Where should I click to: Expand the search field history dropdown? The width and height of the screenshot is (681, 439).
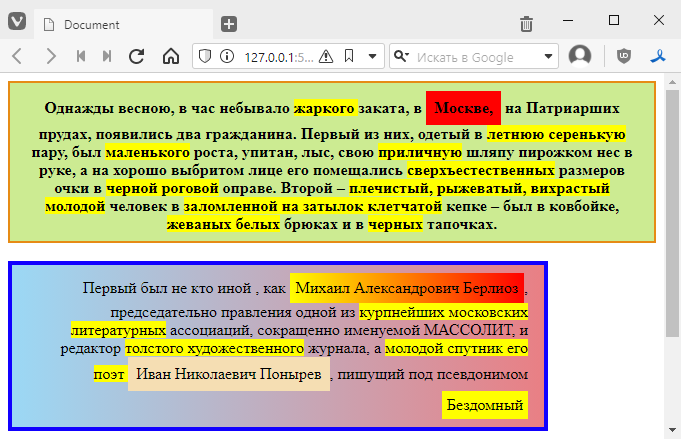point(549,56)
